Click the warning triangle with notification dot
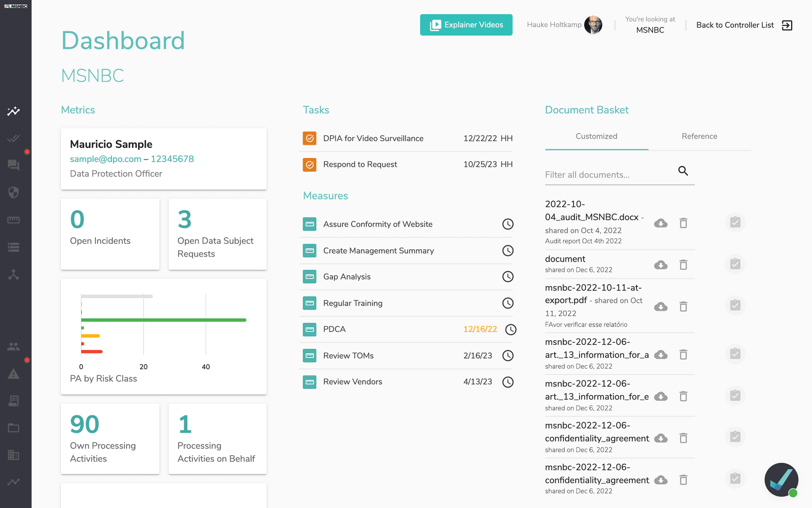 click(14, 374)
